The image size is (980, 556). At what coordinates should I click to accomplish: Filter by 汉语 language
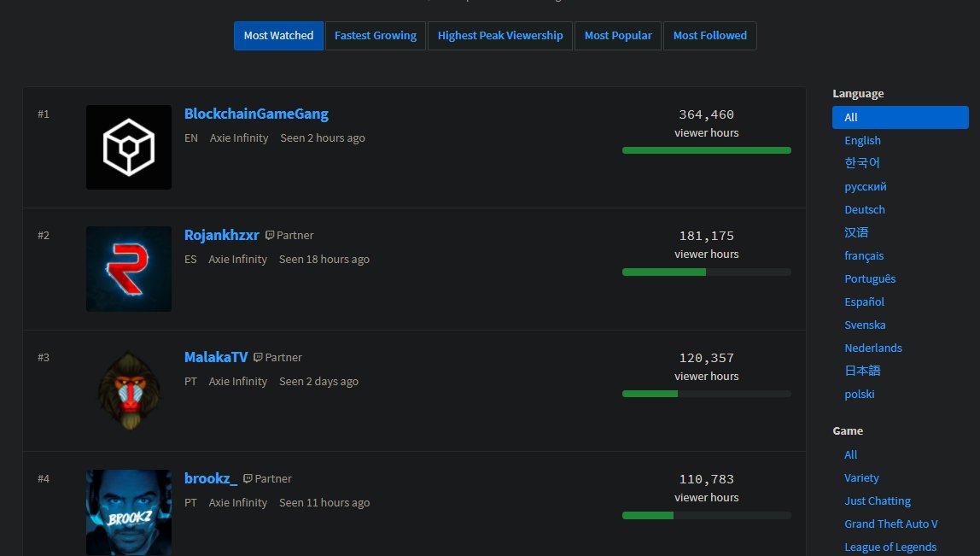856,232
